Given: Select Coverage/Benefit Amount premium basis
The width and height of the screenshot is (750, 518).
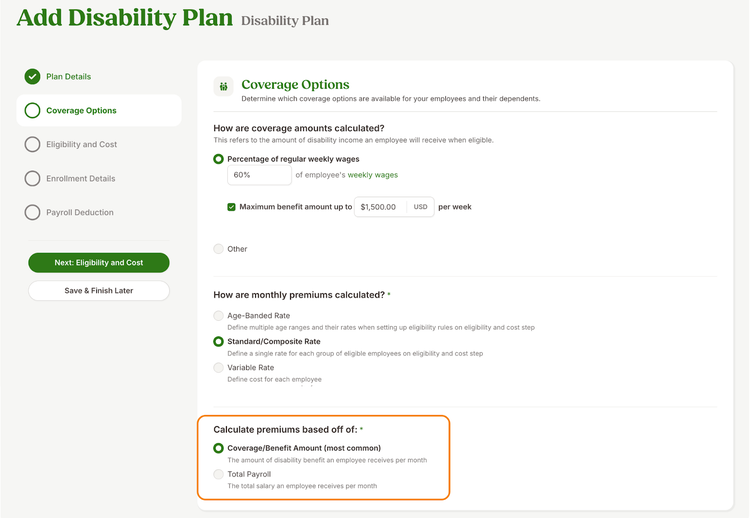Looking at the screenshot, I should 219,448.
